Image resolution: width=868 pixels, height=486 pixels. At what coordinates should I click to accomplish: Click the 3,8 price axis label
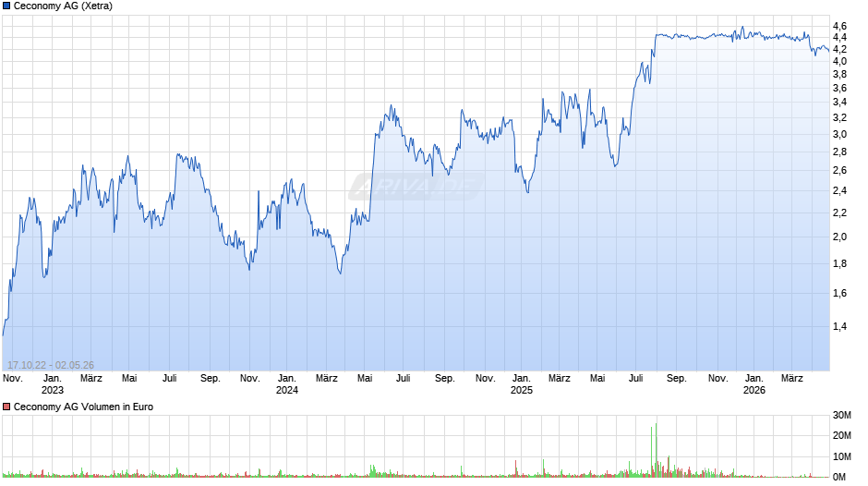pyautogui.click(x=839, y=74)
